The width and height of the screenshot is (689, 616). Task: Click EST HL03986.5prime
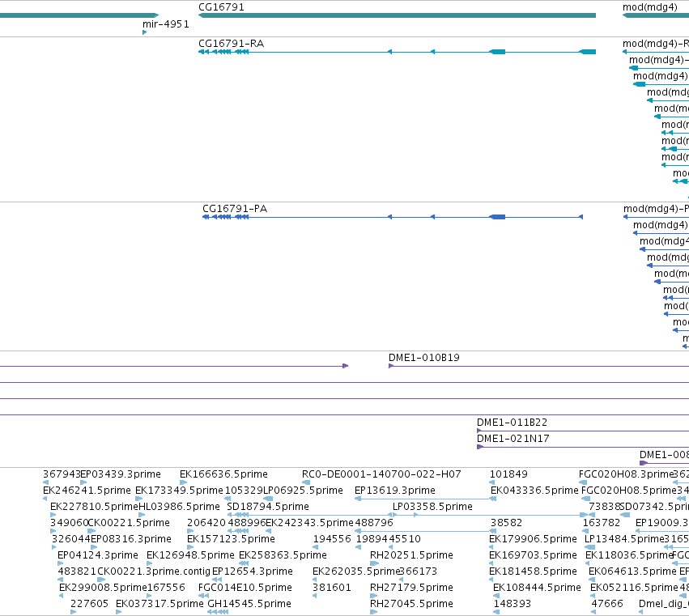[179, 507]
